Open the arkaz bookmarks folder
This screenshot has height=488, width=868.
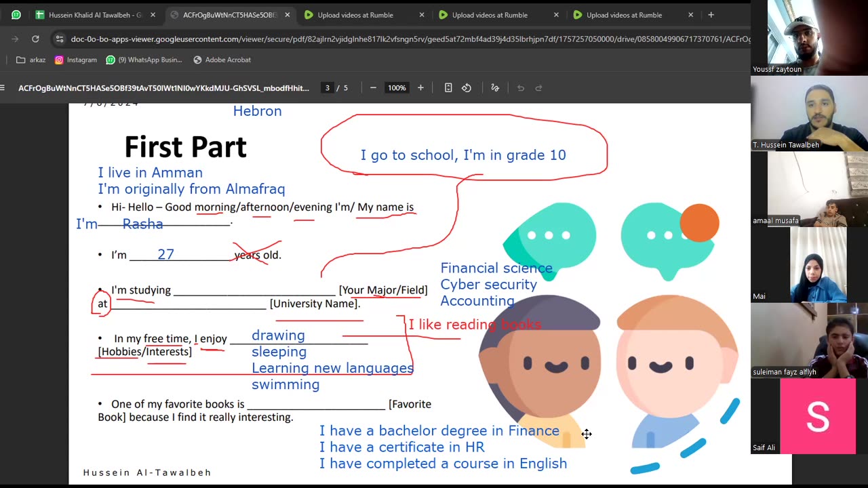click(x=31, y=60)
